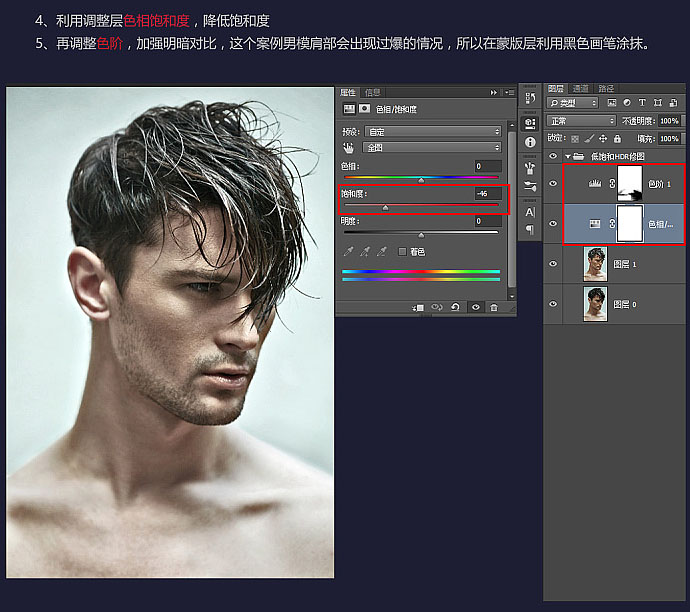Open the History panel icon in the dock

[x=530, y=98]
